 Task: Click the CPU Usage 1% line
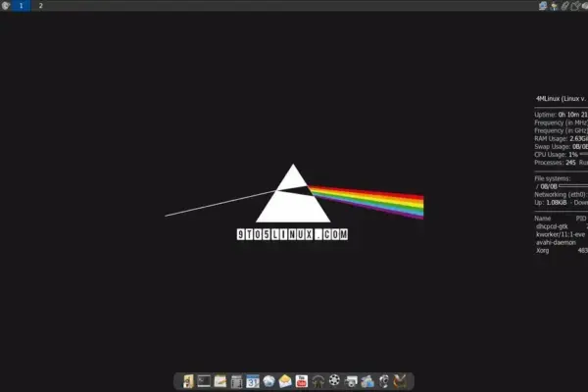[561, 155]
